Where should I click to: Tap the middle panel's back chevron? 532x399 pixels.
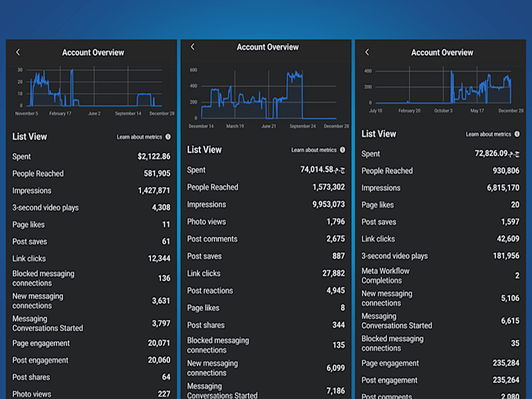193,47
